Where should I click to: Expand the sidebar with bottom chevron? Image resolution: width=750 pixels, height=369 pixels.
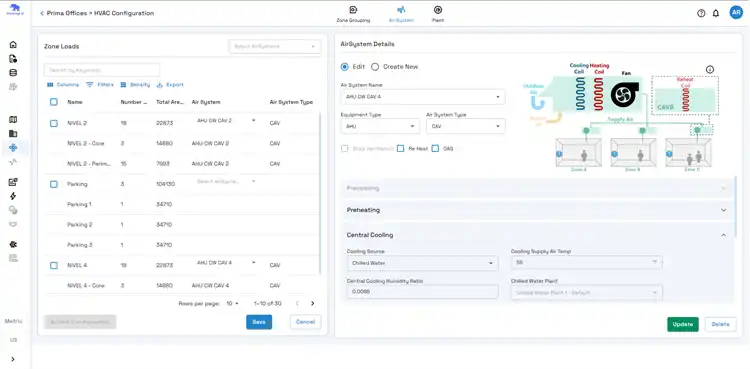13,359
